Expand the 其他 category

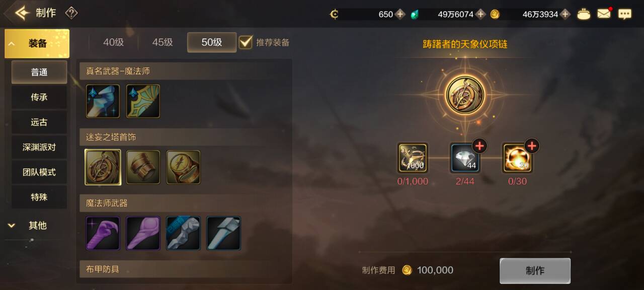pos(37,226)
